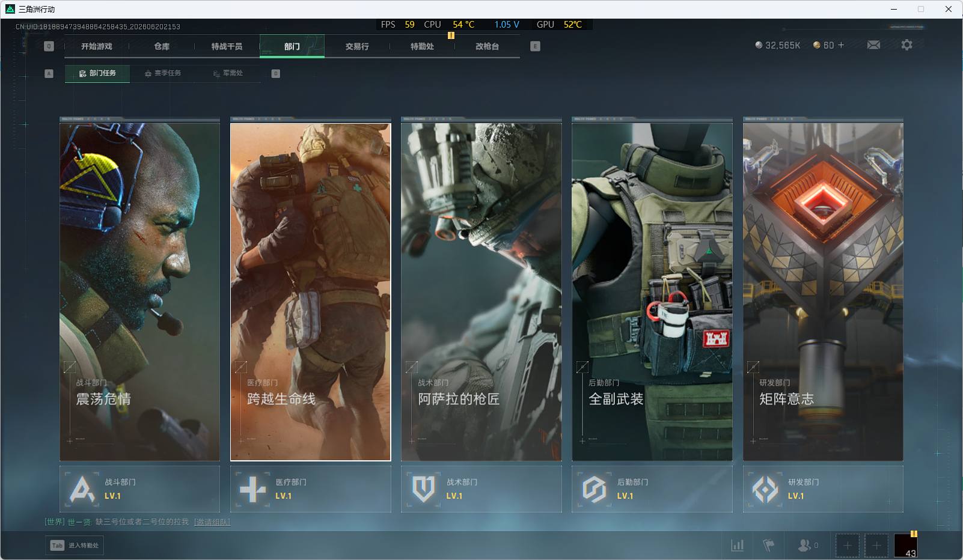This screenshot has width=963, height=560.
Task: Open the mail envelope icon
Action: [x=873, y=45]
